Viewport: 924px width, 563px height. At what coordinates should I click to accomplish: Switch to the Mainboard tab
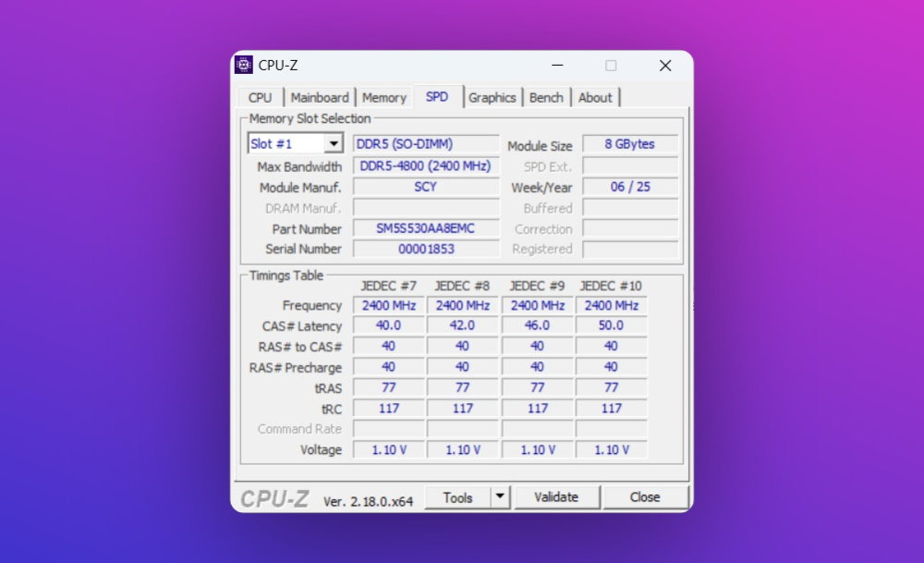click(x=320, y=98)
